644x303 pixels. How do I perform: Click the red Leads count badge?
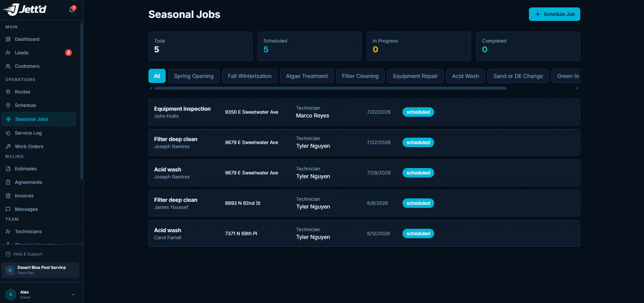click(68, 53)
